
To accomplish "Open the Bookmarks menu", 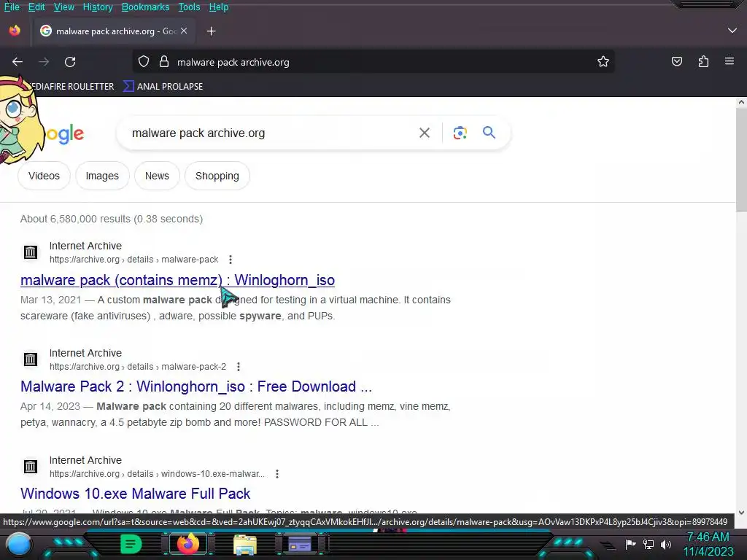I will click(x=145, y=7).
